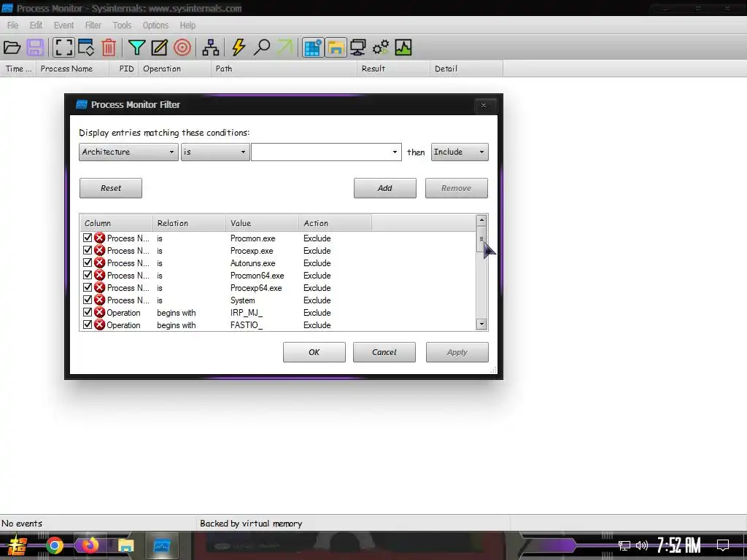This screenshot has height=560, width=747.
Task: Click the Add filter button
Action: (385, 188)
